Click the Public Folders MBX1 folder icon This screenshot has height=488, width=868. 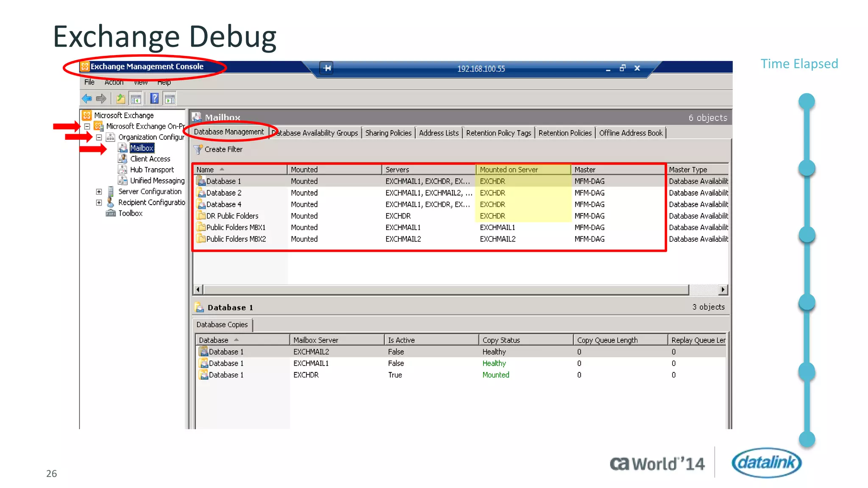tap(201, 227)
